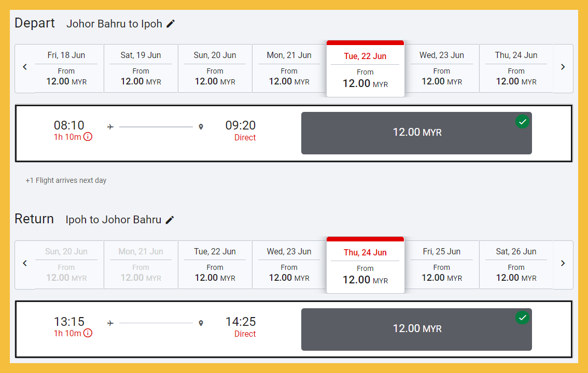
Task: Select the Tue, 22 Jun return date
Action: [x=215, y=265]
